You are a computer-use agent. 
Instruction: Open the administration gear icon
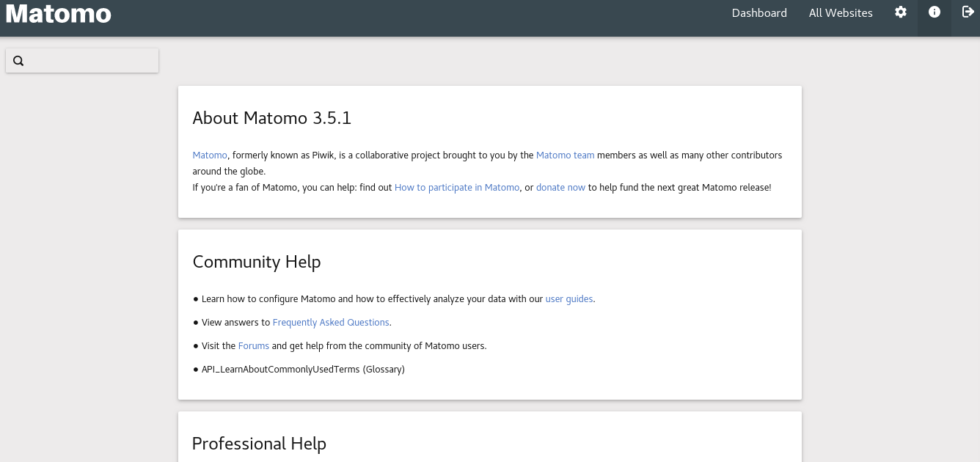click(x=901, y=12)
